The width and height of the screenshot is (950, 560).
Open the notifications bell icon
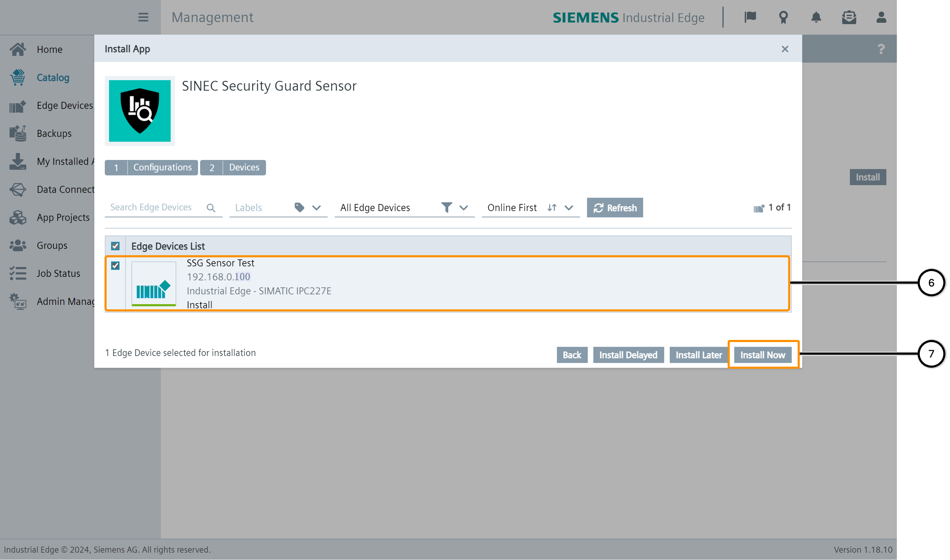point(816,17)
